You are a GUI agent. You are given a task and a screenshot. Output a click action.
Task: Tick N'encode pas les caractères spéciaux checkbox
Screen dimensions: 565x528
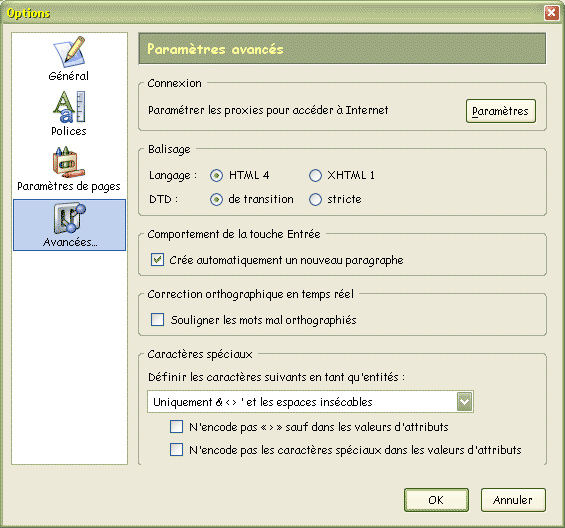(176, 449)
